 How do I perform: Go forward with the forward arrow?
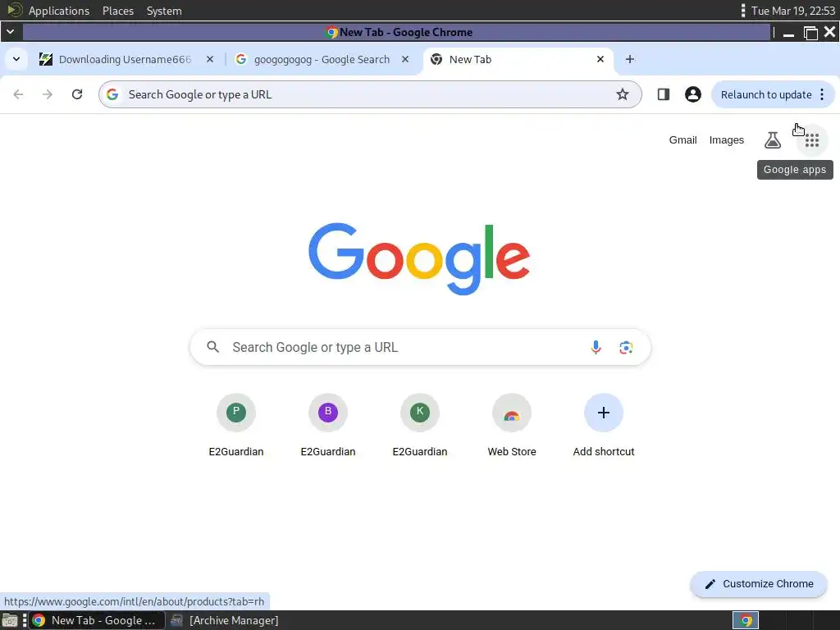click(48, 94)
